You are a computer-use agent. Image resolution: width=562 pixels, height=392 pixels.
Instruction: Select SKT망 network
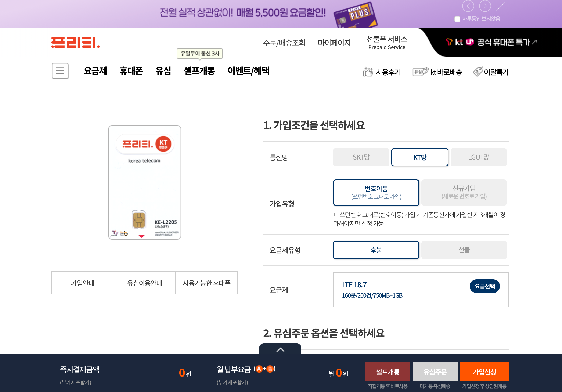(x=361, y=157)
